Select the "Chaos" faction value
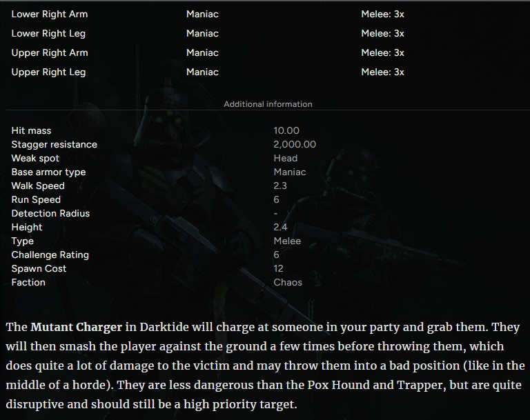The width and height of the screenshot is (530, 420). pos(288,282)
